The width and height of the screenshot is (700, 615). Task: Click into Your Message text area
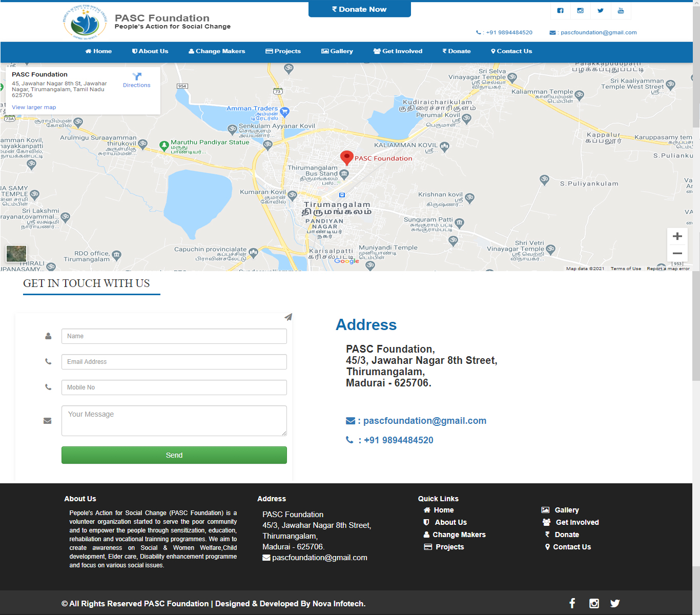[x=174, y=420]
